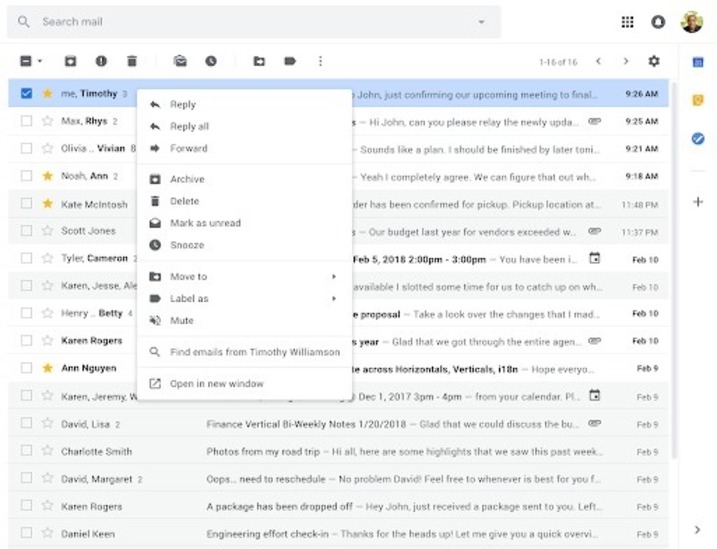Click the Snooze clock icon in the toolbar
The height and width of the screenshot is (549, 717).
211,61
